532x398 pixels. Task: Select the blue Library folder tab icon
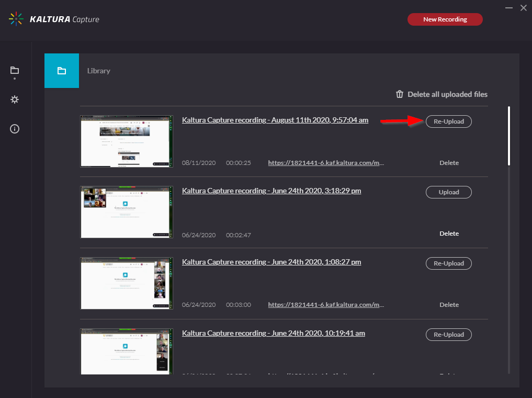(62, 71)
